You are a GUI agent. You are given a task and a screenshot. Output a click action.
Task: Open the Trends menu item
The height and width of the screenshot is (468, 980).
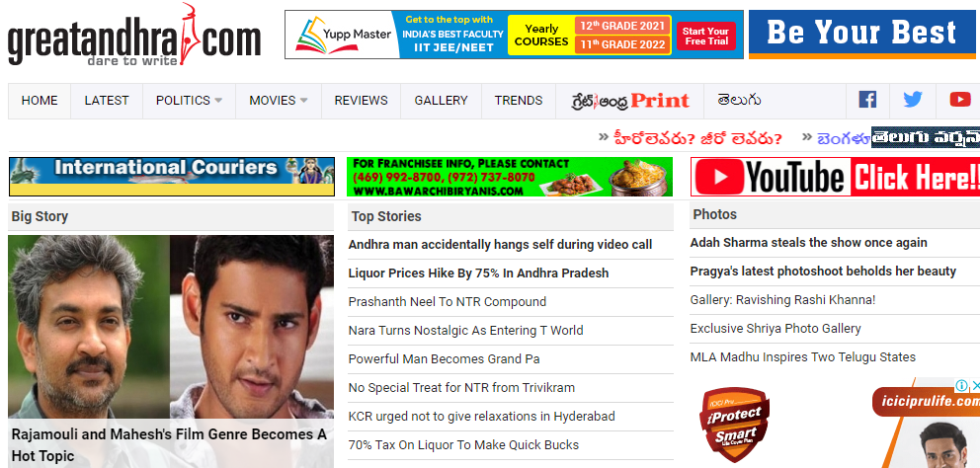(519, 101)
